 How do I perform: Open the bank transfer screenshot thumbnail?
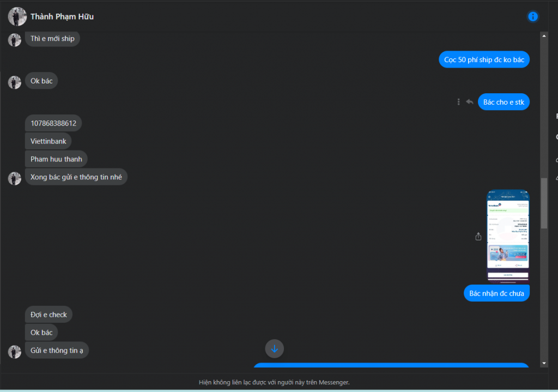click(508, 237)
